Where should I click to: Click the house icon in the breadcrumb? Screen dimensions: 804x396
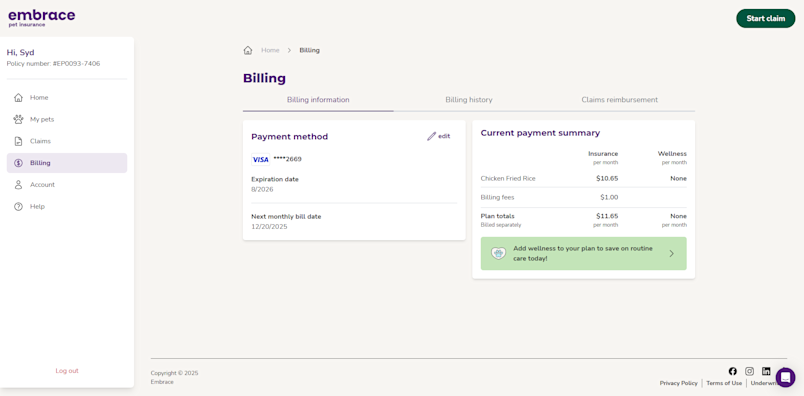click(248, 50)
